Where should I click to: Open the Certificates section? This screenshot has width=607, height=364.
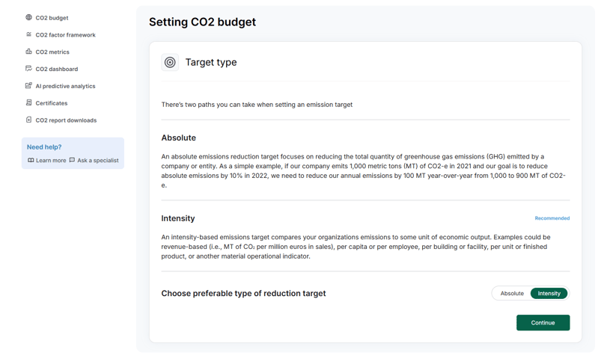tap(51, 104)
